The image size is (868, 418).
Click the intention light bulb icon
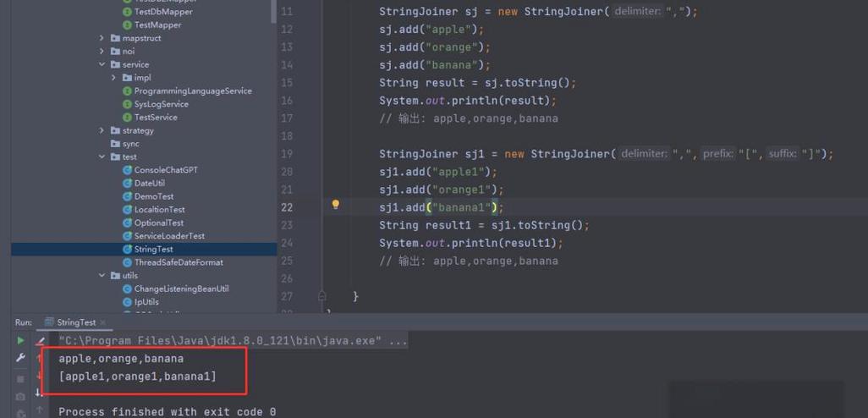(335, 205)
